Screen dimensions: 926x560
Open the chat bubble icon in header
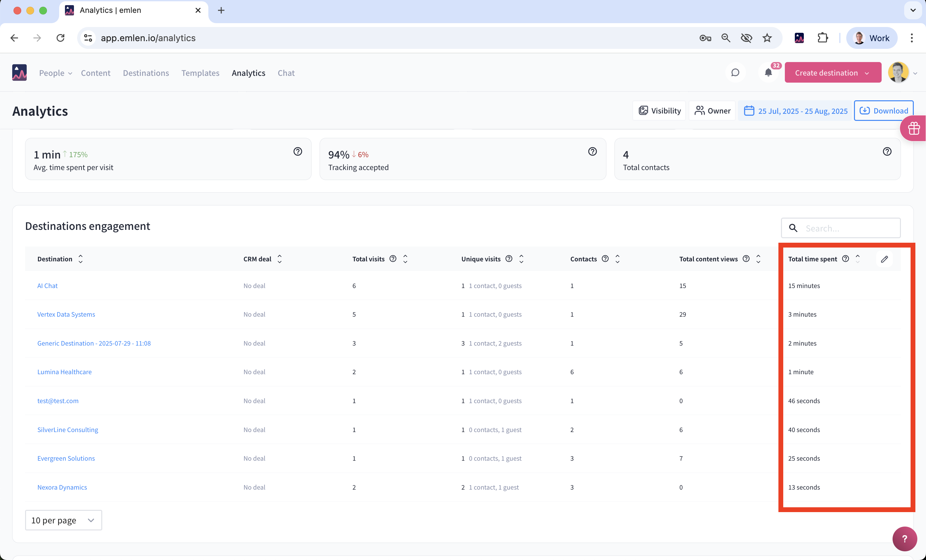point(735,73)
